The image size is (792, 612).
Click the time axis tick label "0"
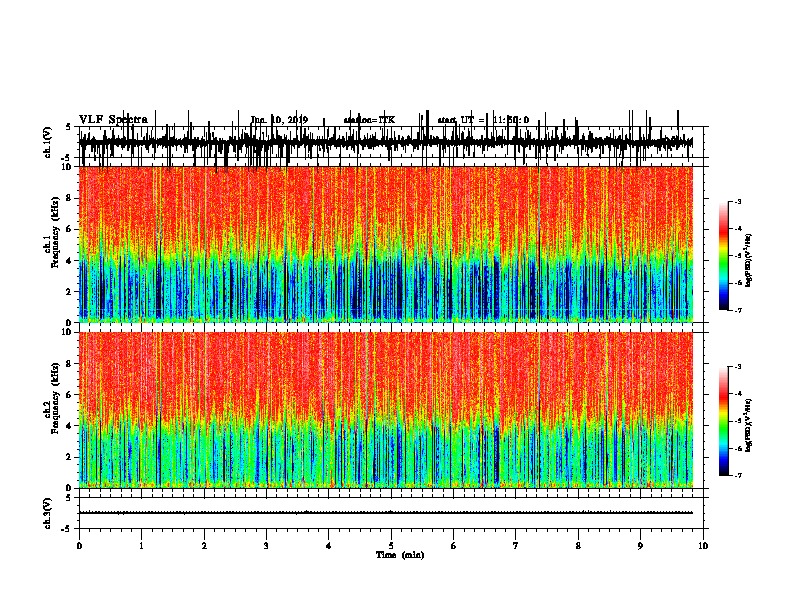79,546
